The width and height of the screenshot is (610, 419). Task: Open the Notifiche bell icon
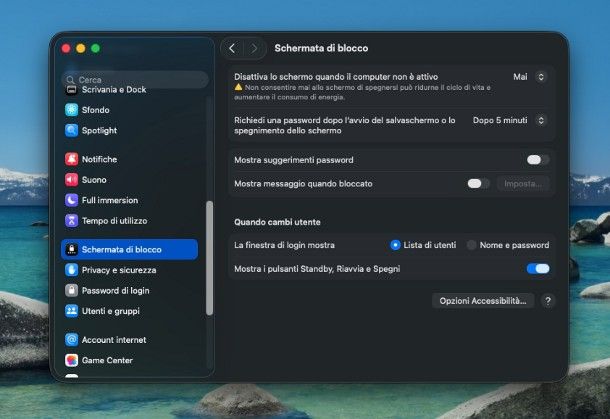point(72,159)
